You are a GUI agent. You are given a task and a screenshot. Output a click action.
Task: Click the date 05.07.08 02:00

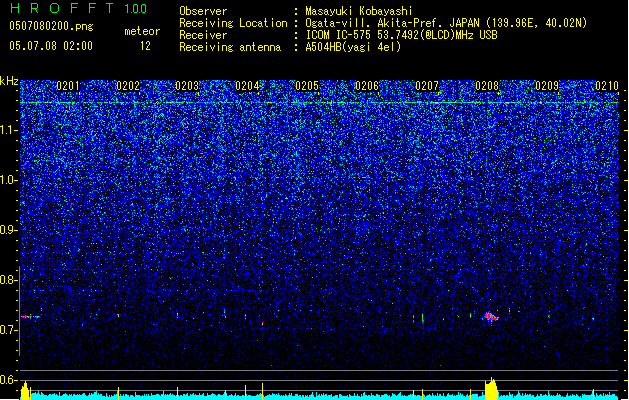(x=51, y=46)
